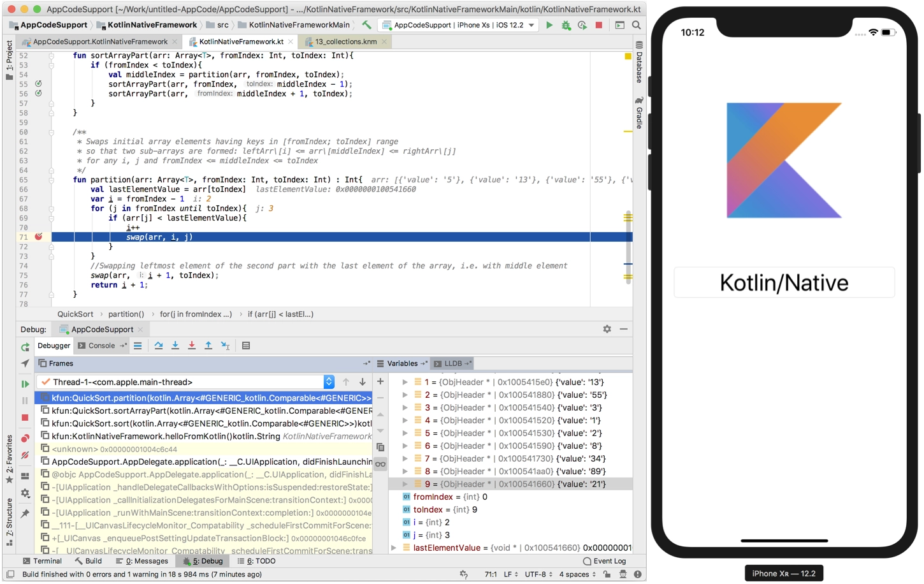Toggle the read-only lock in status bar
Screen dimensions: 924x584
(607, 574)
